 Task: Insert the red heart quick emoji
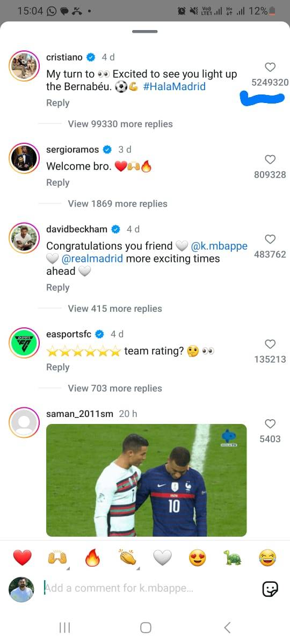(23, 558)
